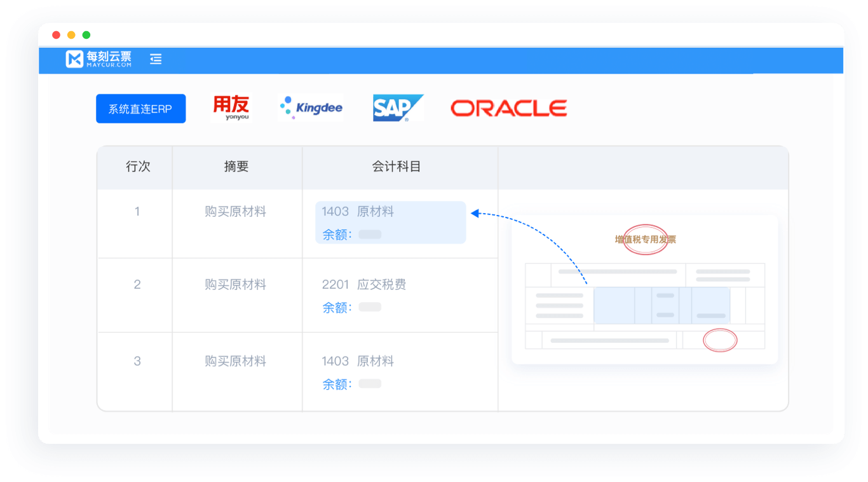868x482 pixels.
Task: Click 余额 link under 2201 应交税费
Action: 337,308
